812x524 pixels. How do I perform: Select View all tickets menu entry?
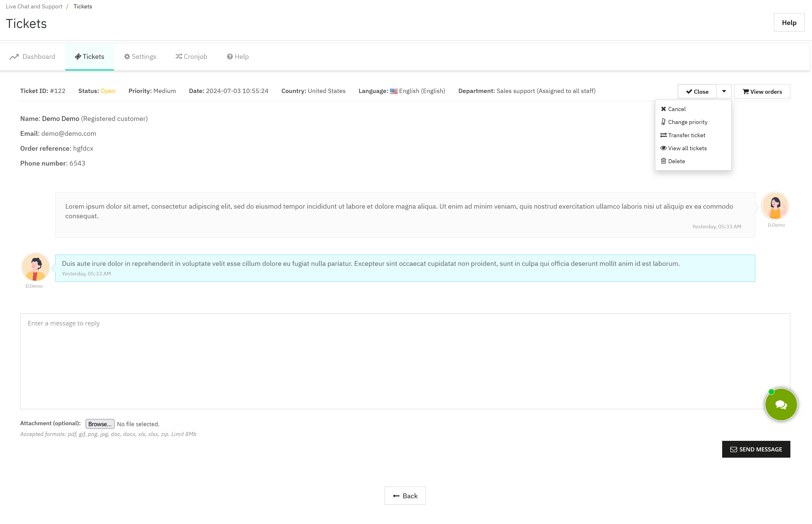pyautogui.click(x=693, y=148)
